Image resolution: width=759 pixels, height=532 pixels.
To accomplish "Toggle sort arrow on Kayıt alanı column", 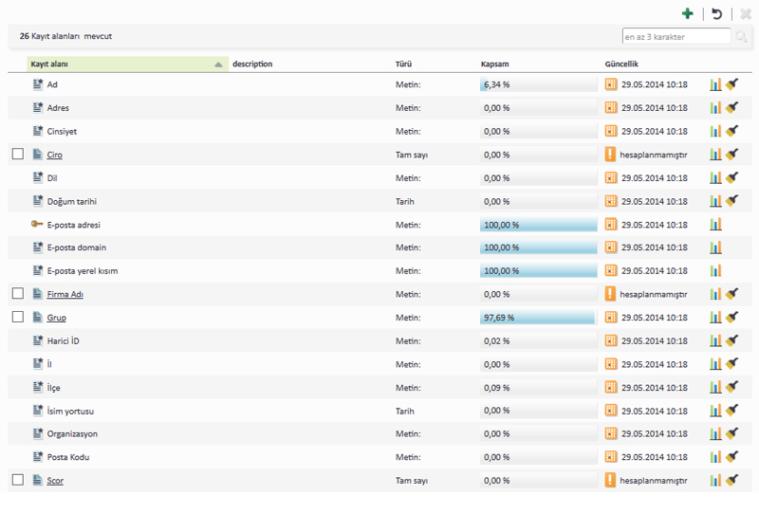I will [218, 64].
